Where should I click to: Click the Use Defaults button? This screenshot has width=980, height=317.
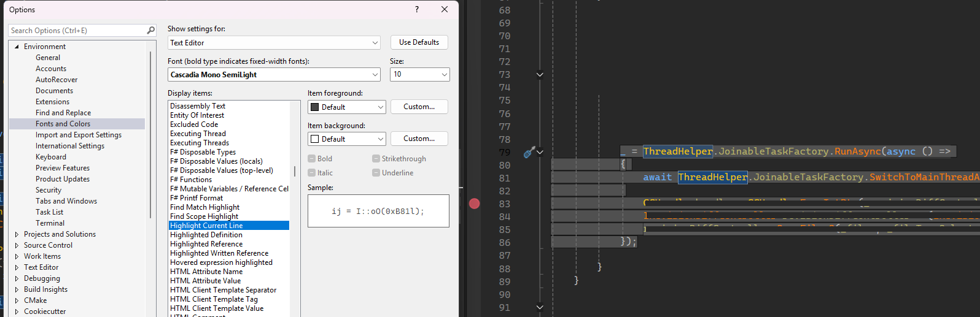(x=419, y=42)
